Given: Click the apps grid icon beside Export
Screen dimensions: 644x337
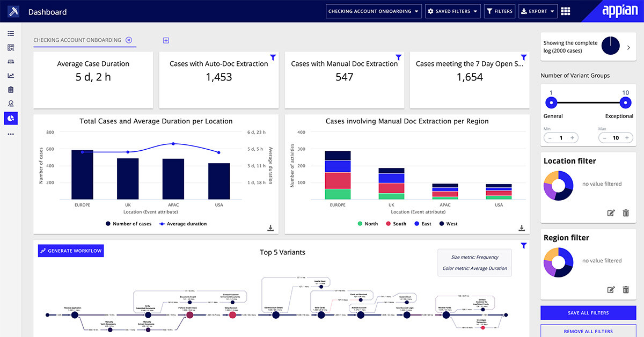Looking at the screenshot, I should tap(565, 11).
